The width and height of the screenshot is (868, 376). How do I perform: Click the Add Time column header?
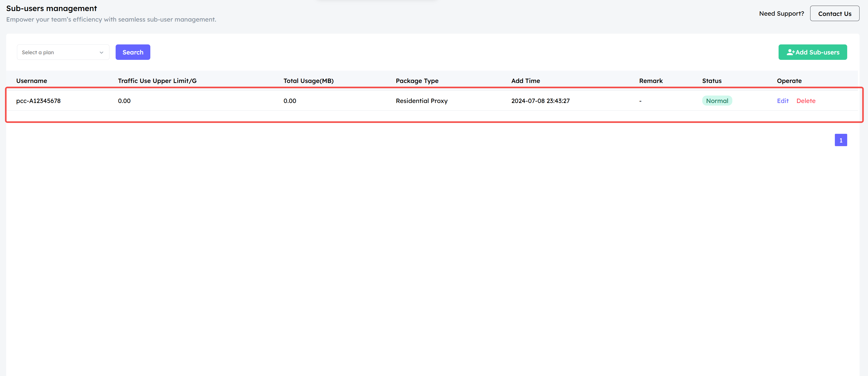click(526, 81)
